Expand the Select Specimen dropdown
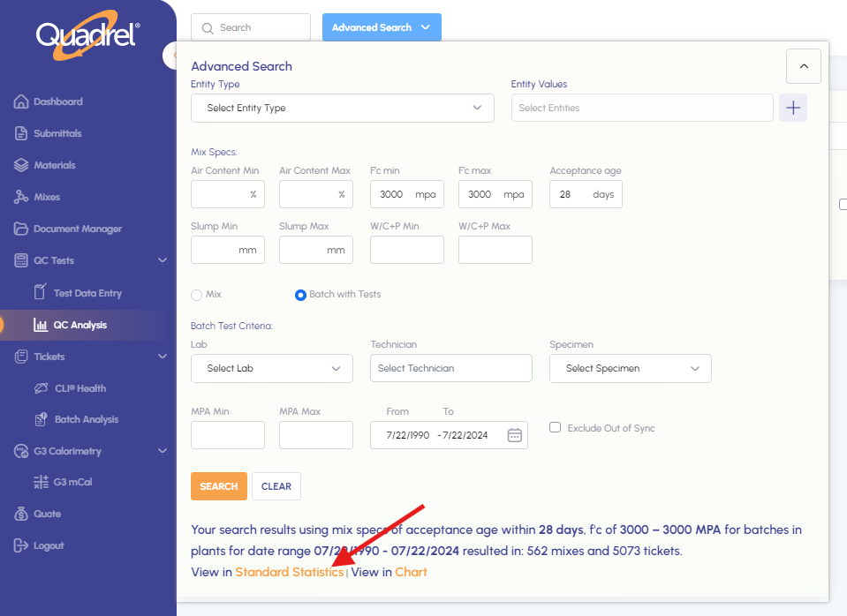 [x=630, y=368]
